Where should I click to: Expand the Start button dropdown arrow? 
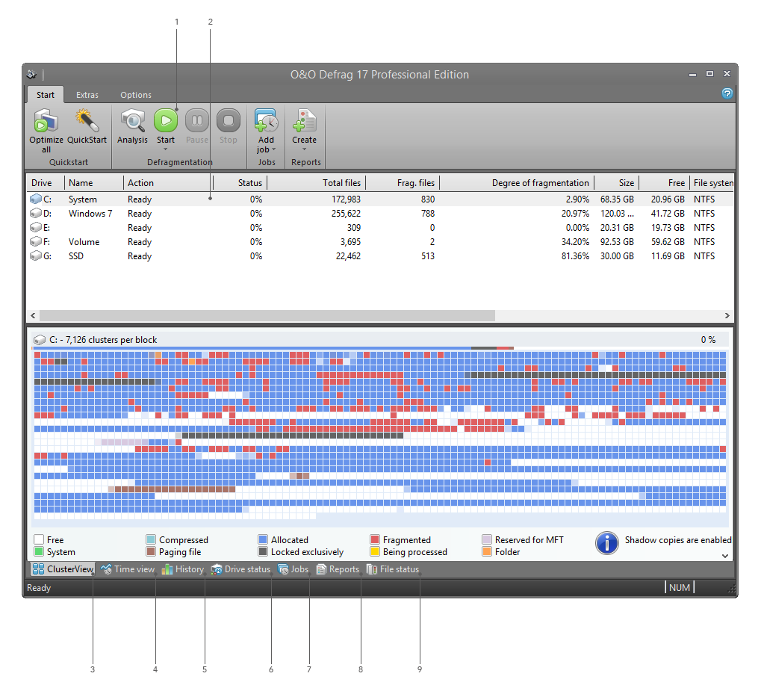click(x=166, y=149)
